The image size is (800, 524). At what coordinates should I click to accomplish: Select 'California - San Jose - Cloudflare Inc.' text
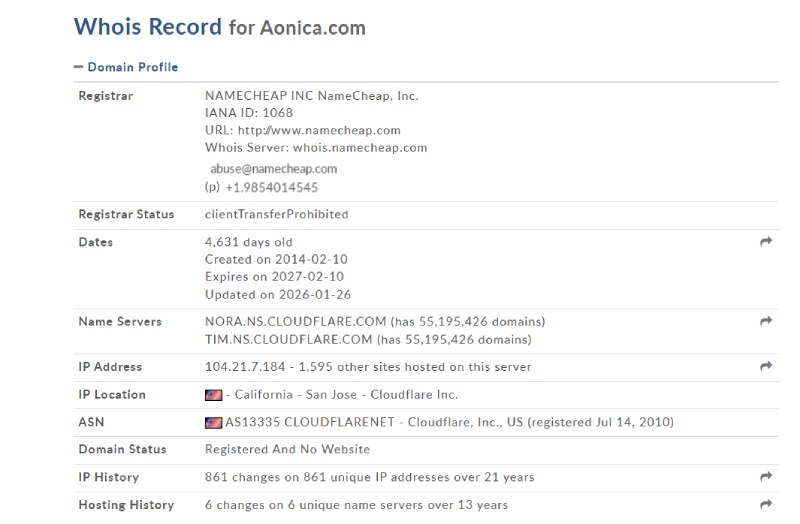[346, 394]
